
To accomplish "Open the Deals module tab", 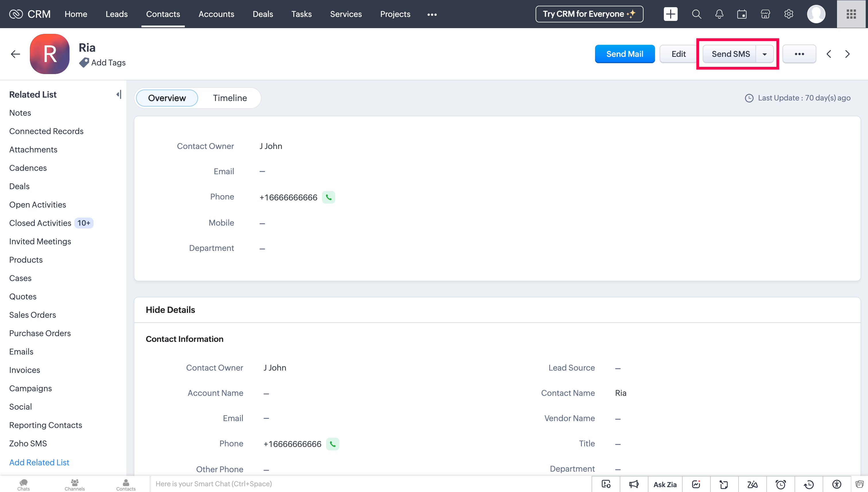I will click(x=263, y=14).
